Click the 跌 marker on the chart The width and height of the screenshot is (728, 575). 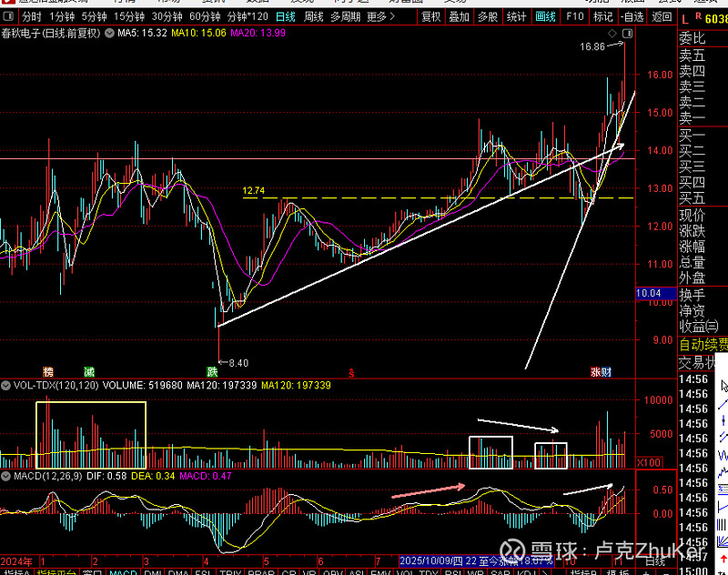[x=212, y=371]
